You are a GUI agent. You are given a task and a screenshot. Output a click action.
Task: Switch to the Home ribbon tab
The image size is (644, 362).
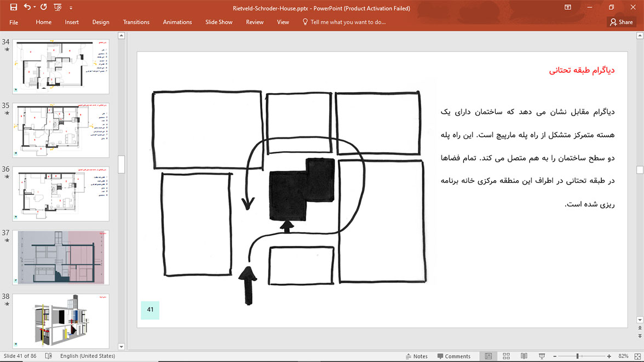[x=44, y=22]
